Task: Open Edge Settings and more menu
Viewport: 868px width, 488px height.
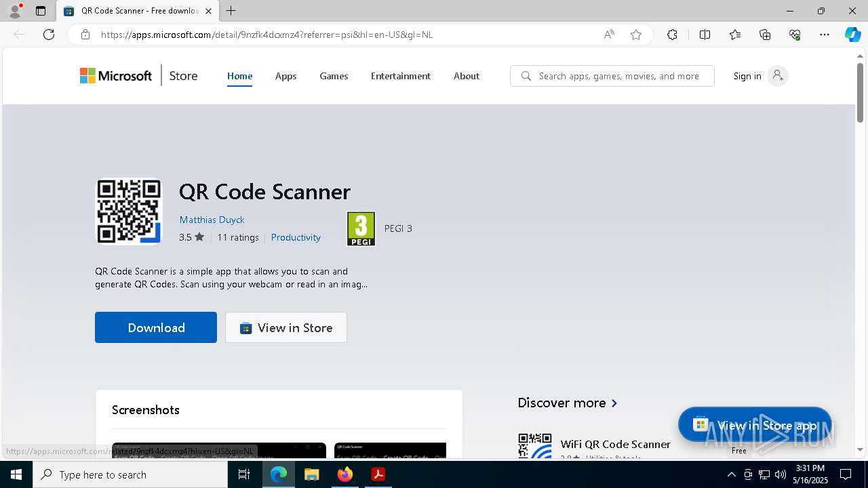Action: (825, 35)
